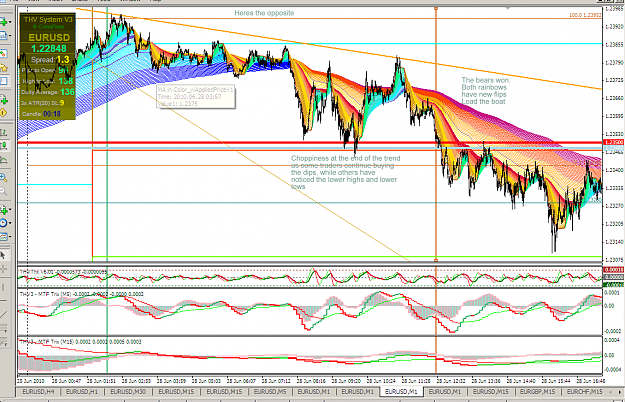Switch to the EURUSD,M5 chart tab
The width and height of the screenshot is (625, 402).
(270, 392)
